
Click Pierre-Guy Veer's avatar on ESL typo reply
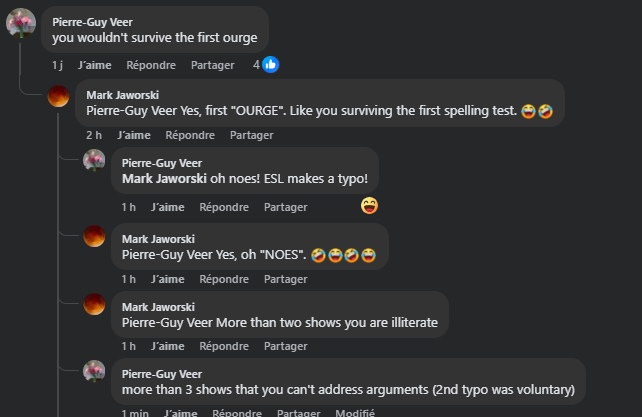94,161
